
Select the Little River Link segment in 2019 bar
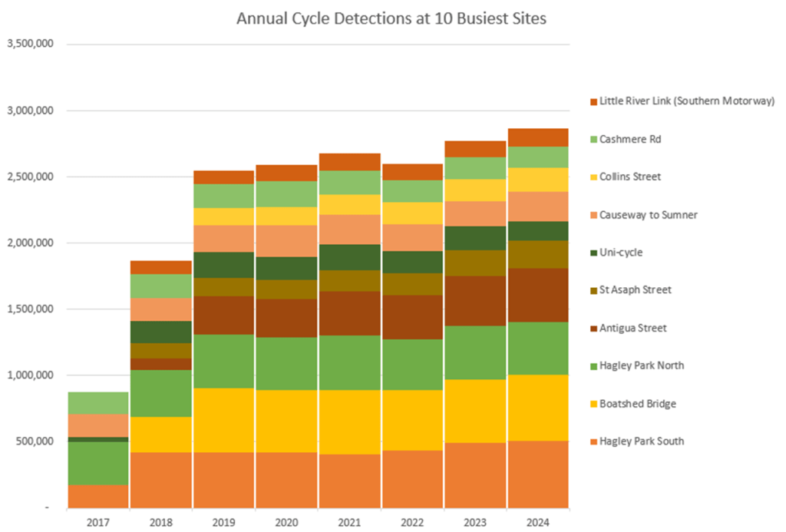(x=223, y=177)
